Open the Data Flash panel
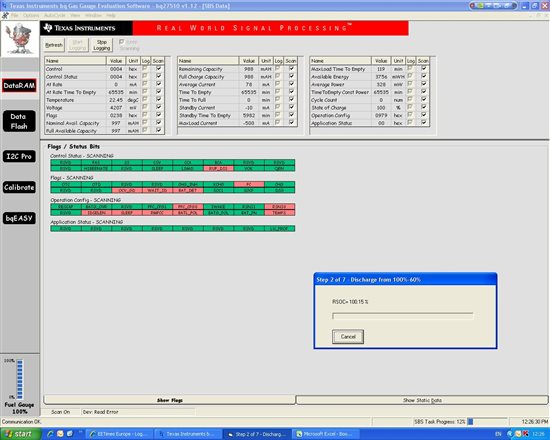 pyautogui.click(x=19, y=121)
